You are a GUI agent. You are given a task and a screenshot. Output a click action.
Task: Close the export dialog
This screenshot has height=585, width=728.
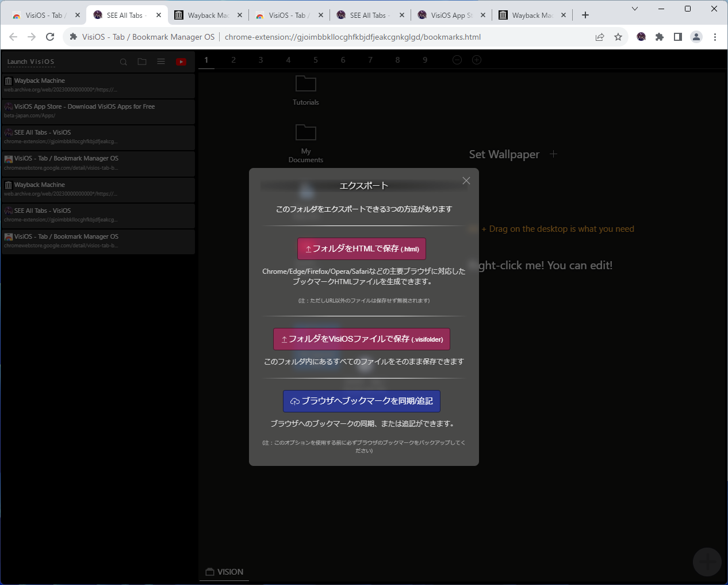[x=466, y=180]
